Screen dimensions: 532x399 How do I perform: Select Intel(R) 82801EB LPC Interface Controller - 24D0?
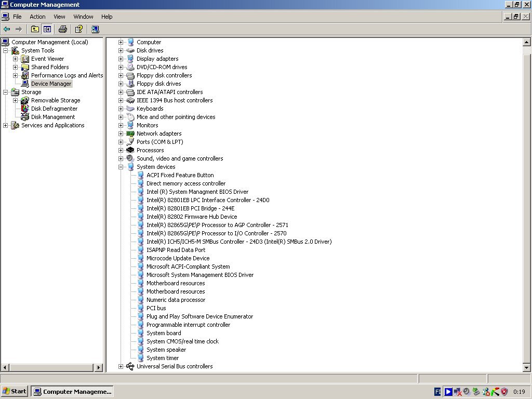pyautogui.click(x=208, y=200)
